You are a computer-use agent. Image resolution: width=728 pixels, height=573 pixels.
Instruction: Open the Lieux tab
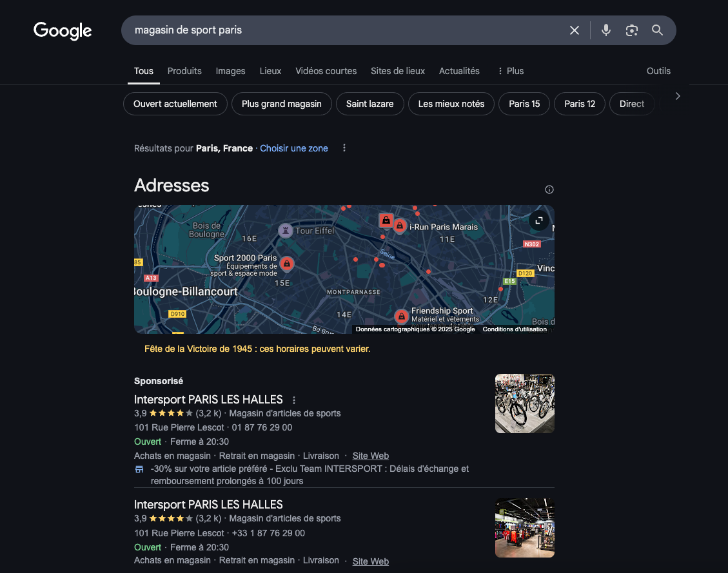point(270,71)
